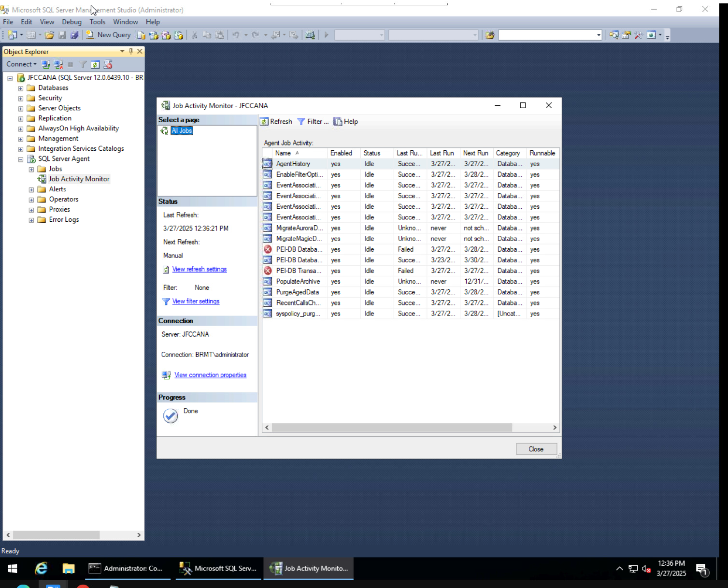Open the notification center icon in system tray

point(702,569)
